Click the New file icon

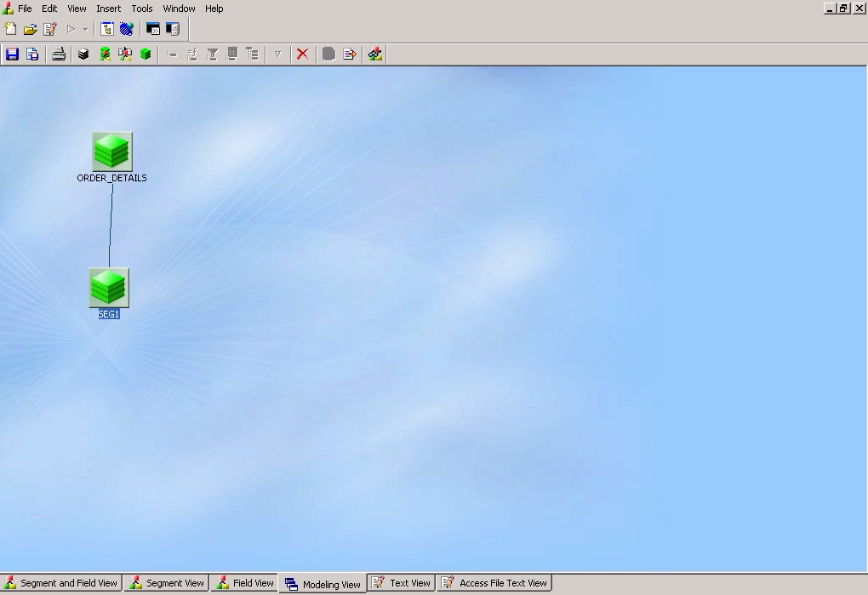(11, 29)
